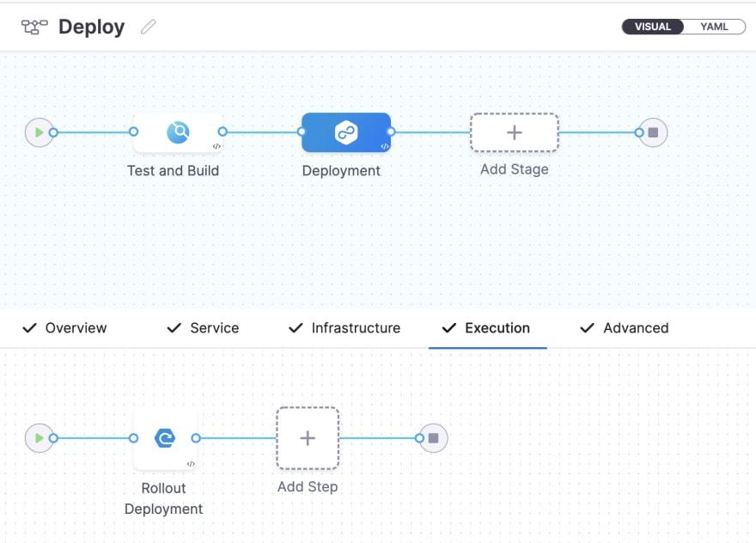
Task: Click the stop end node of stage pipeline
Action: pyautogui.click(x=653, y=132)
